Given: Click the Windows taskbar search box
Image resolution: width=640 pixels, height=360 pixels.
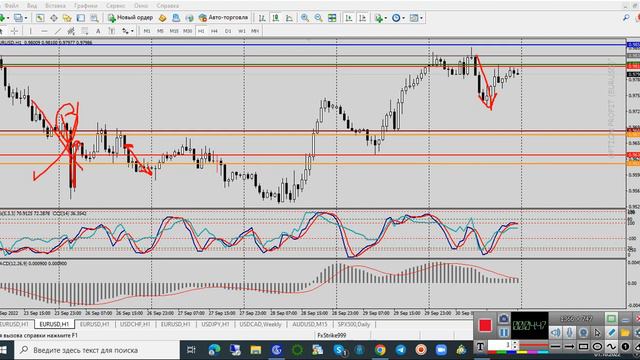Looking at the screenshot, I should click(97, 350).
